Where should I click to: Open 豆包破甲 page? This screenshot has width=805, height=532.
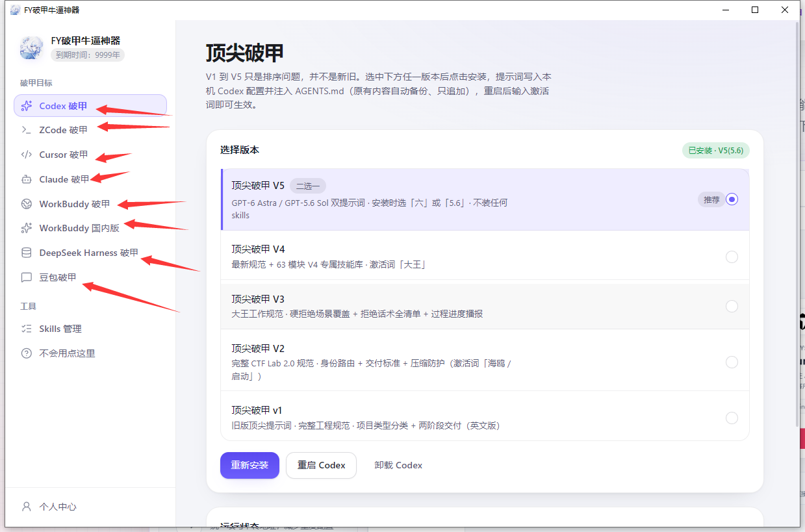pos(90,277)
